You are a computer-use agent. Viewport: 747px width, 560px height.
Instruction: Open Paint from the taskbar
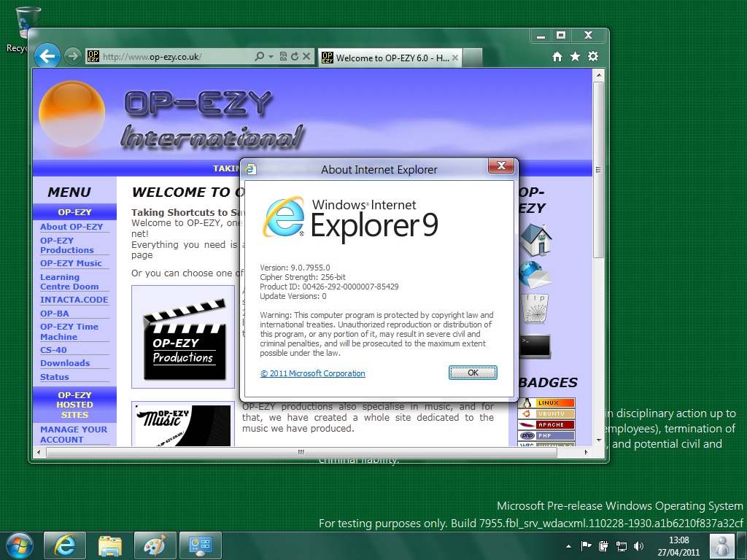(155, 545)
